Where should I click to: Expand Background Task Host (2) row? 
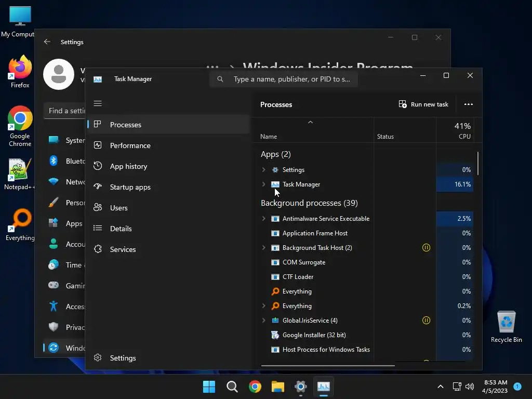tap(263, 248)
